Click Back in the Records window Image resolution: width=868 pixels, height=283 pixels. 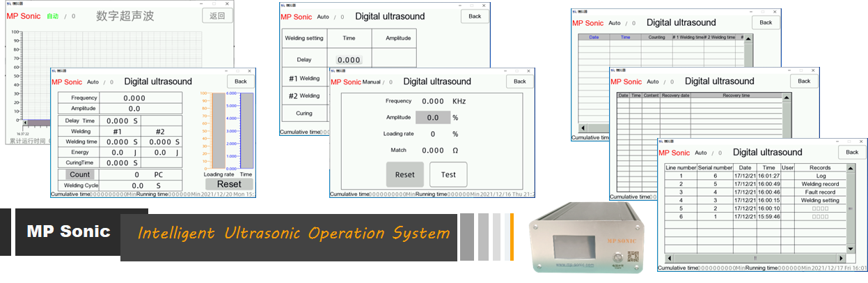click(852, 152)
